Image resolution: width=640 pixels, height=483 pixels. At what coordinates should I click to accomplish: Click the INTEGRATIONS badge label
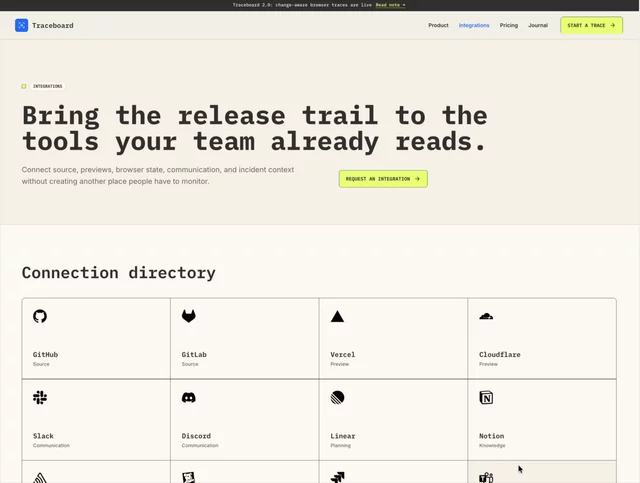click(47, 86)
